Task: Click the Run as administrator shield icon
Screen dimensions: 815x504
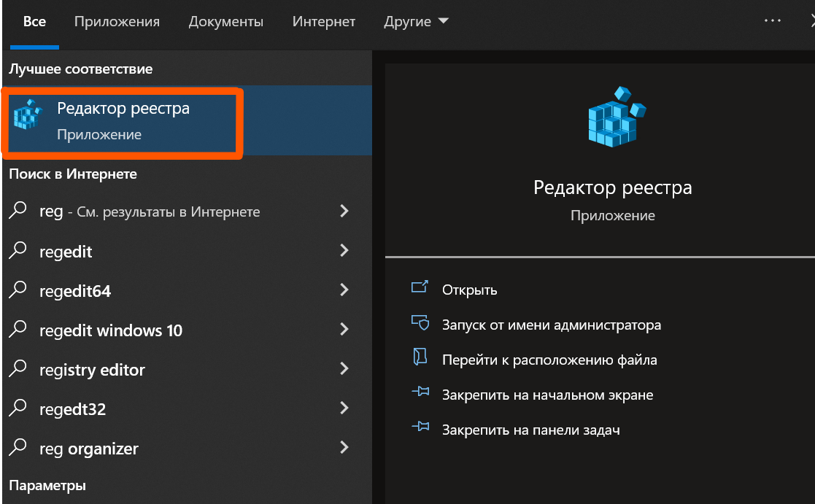Action: tap(420, 323)
